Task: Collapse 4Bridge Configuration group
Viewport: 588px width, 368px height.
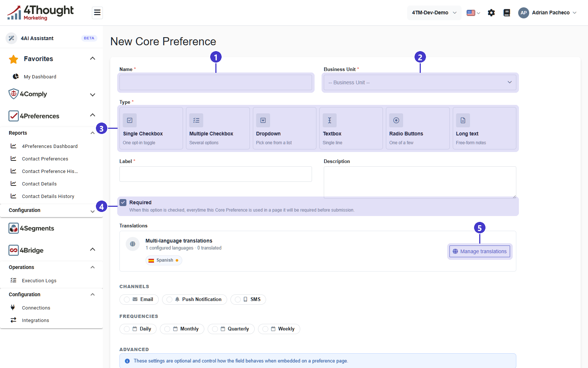Action: (x=93, y=294)
